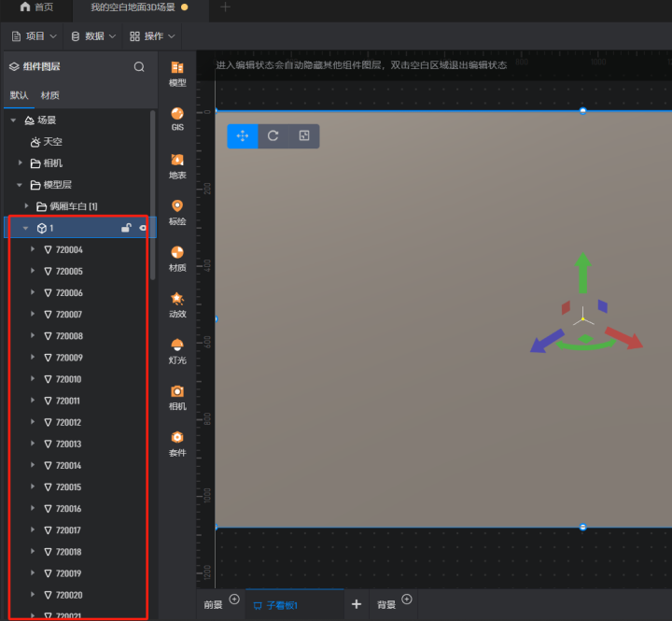Screen dimensions: 672x621
Task: Click the home icon 首页
Action: [x=25, y=7]
